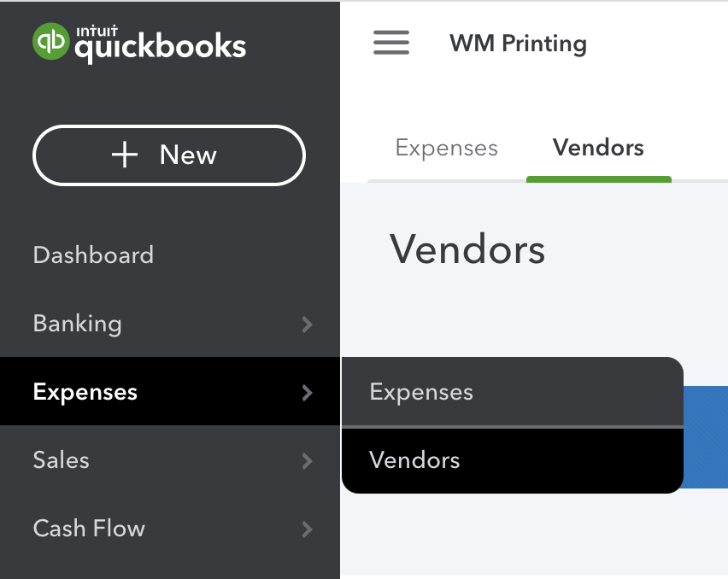
Task: Choose Expenses in the flyout submenu
Action: click(x=513, y=392)
